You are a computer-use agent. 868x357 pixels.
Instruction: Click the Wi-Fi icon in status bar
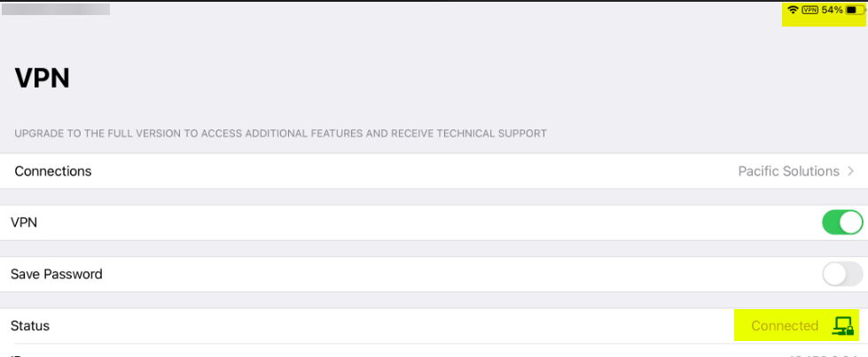click(794, 10)
